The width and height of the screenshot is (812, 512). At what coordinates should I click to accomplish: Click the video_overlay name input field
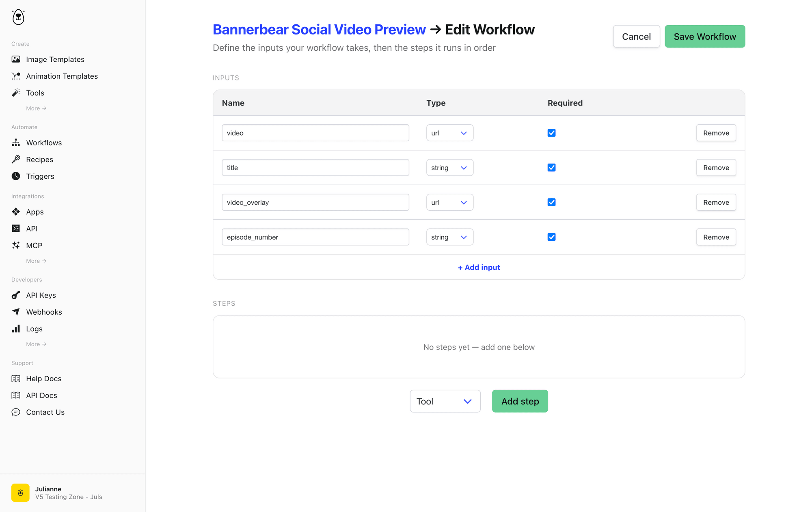(315, 202)
